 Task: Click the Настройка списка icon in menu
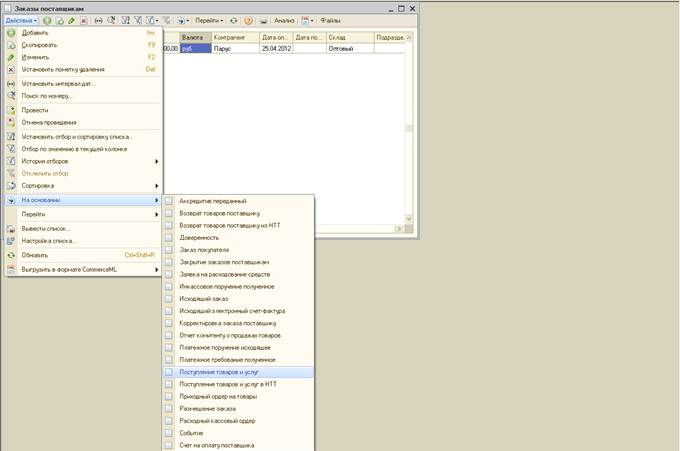coord(11,241)
